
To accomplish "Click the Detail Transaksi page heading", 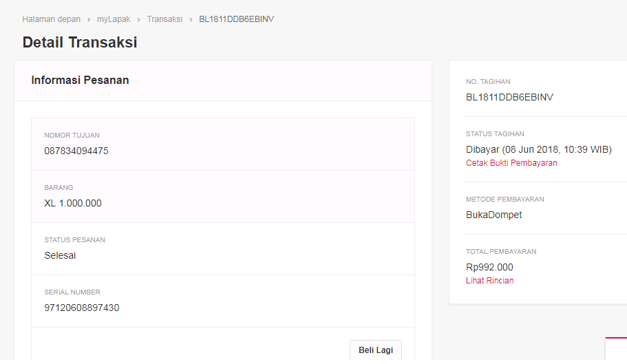I will click(80, 43).
